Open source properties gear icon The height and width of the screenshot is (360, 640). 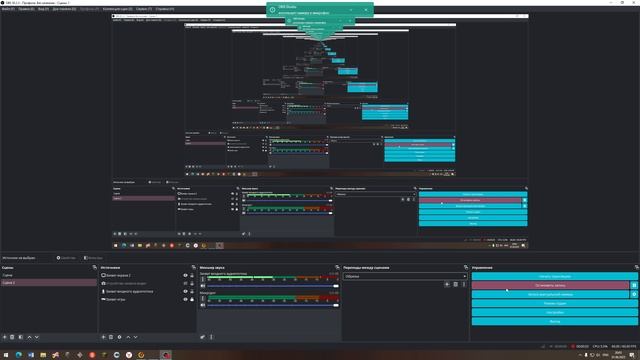coord(119,337)
